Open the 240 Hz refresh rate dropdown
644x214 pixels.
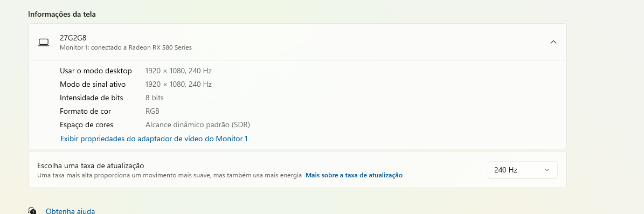click(x=522, y=170)
